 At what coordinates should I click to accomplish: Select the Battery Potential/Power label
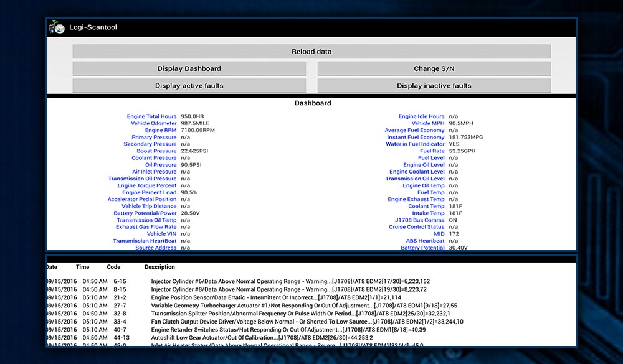point(145,213)
